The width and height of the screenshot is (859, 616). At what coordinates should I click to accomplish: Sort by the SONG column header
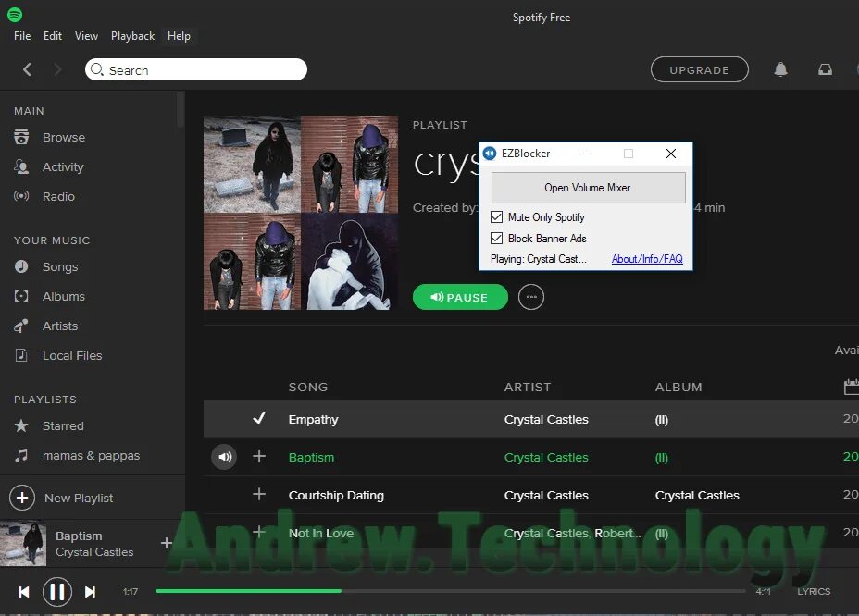308,388
